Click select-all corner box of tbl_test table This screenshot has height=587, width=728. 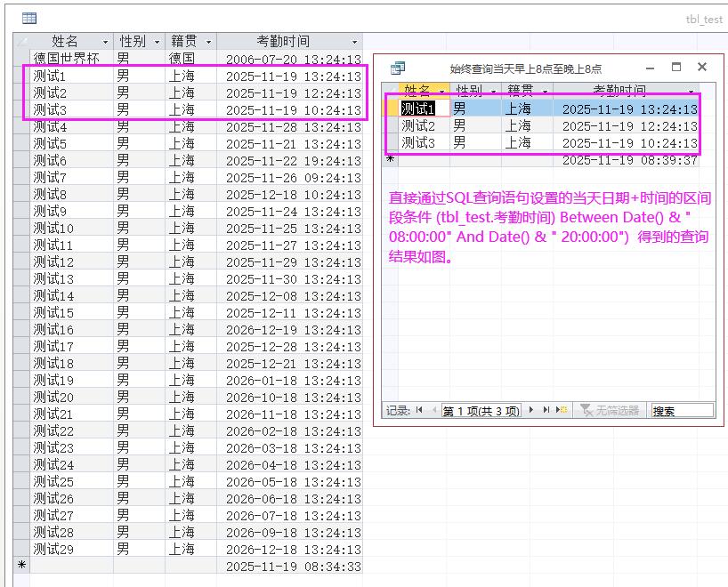[x=22, y=42]
